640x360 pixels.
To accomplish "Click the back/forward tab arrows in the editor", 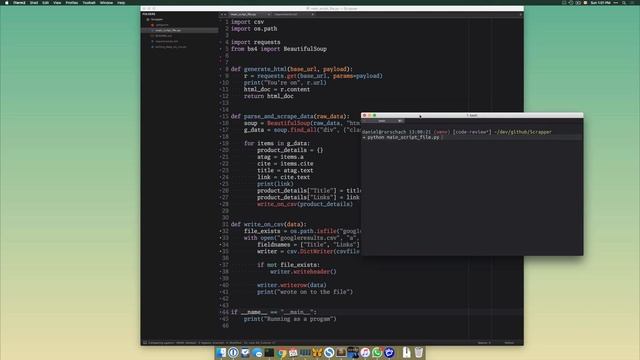I will click(x=223, y=14).
